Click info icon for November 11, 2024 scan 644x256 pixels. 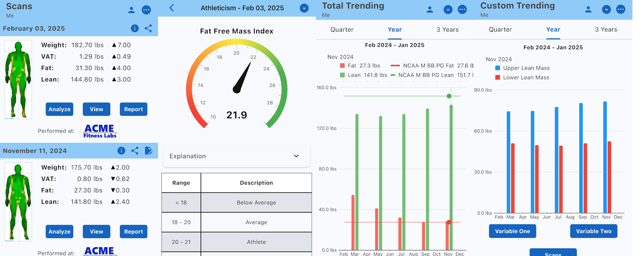coord(121,151)
